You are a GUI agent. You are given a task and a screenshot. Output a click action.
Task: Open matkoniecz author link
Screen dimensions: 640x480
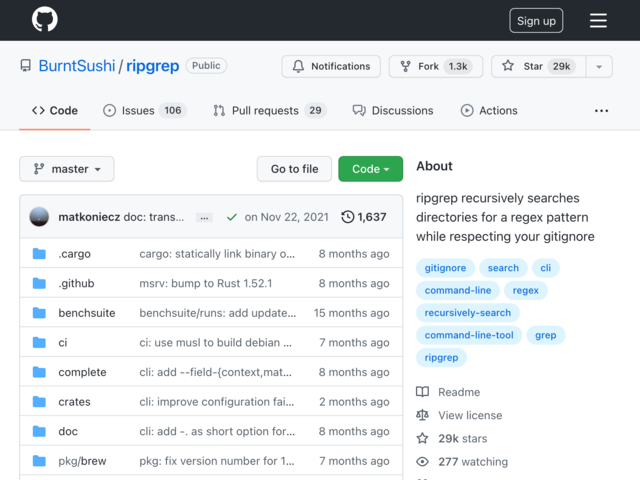pos(89,217)
